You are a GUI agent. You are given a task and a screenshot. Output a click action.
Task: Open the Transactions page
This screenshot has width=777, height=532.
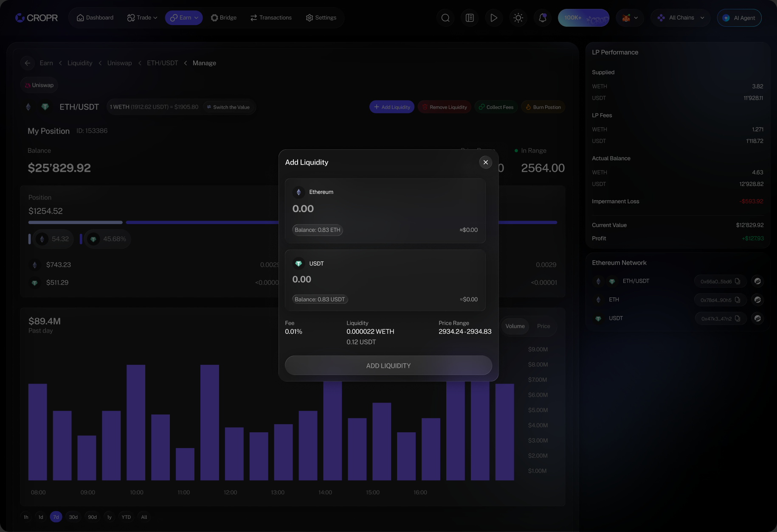coord(271,18)
